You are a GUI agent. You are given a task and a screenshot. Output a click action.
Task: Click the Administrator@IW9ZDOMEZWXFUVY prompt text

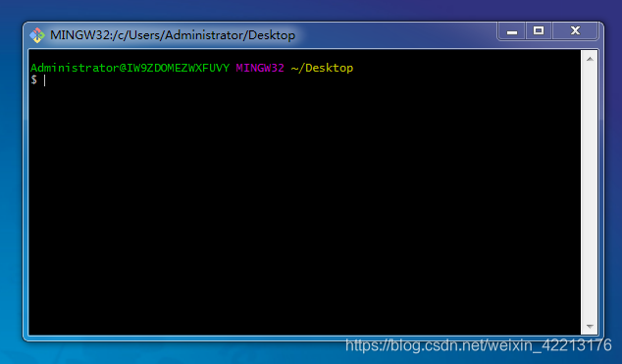click(x=130, y=68)
